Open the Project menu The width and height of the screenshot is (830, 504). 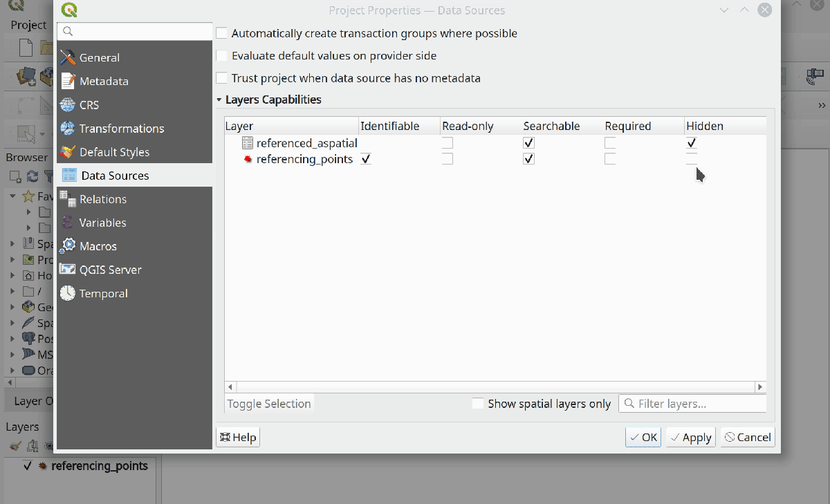click(x=28, y=25)
